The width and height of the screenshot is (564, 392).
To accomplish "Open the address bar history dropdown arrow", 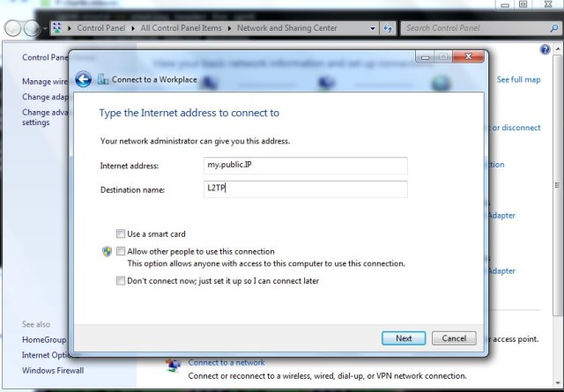I will (373, 28).
